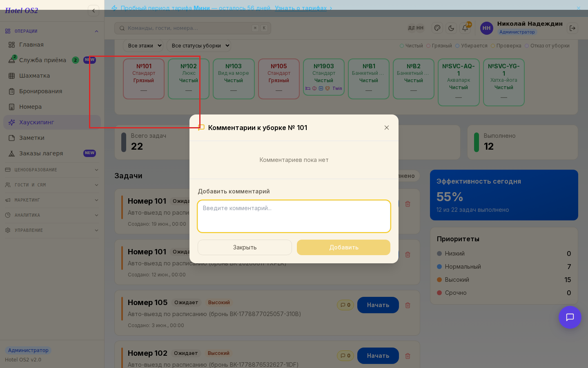The image size is (588, 368).
Task: Toggle dark mode moon icon
Action: (x=451, y=28)
